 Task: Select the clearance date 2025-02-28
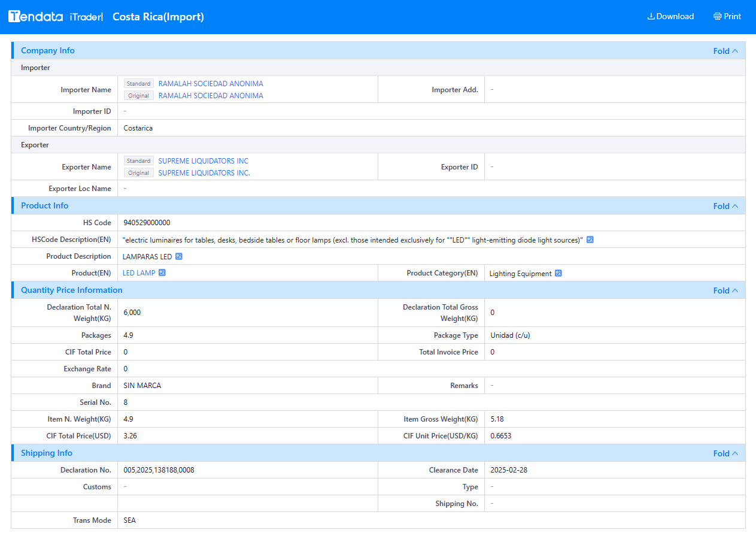[509, 470]
